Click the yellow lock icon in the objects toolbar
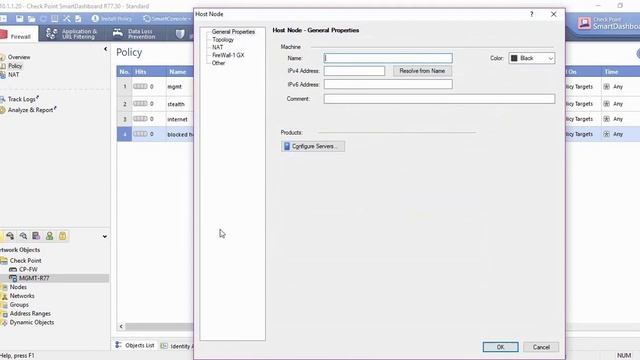The height and width of the screenshot is (360, 640). [62, 236]
